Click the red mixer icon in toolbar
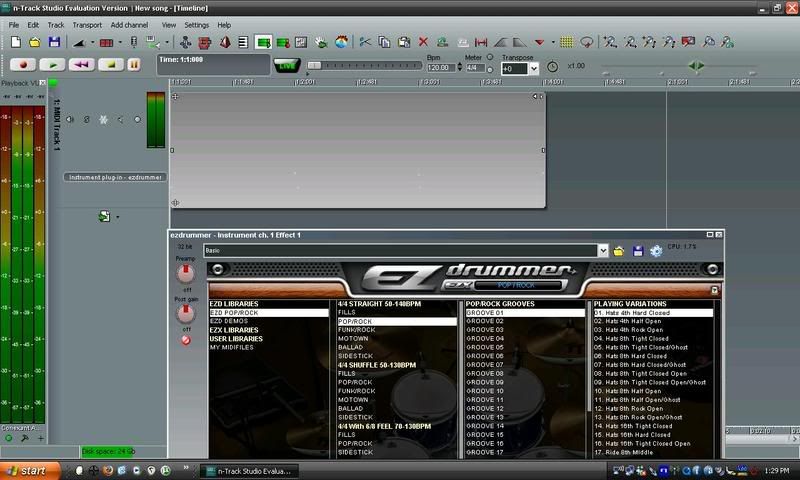This screenshot has width=800, height=480. pos(205,42)
